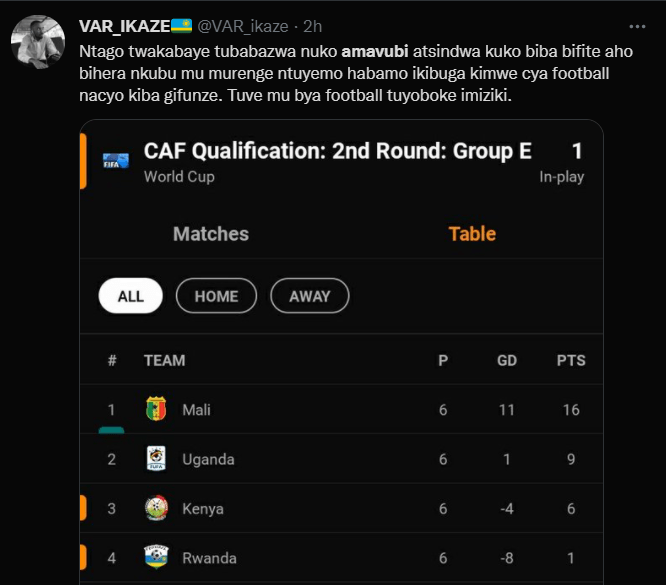Select the AWAY filter pill

(309, 296)
